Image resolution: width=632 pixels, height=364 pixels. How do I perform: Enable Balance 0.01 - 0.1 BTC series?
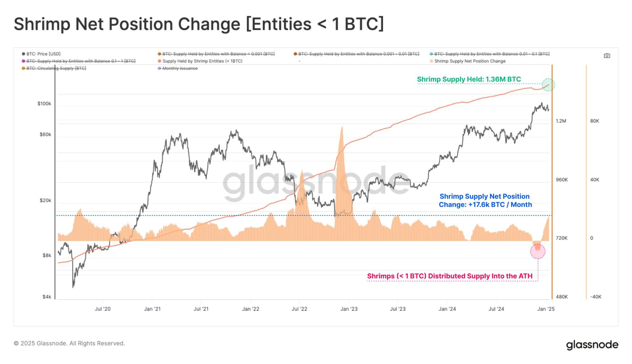490,54
